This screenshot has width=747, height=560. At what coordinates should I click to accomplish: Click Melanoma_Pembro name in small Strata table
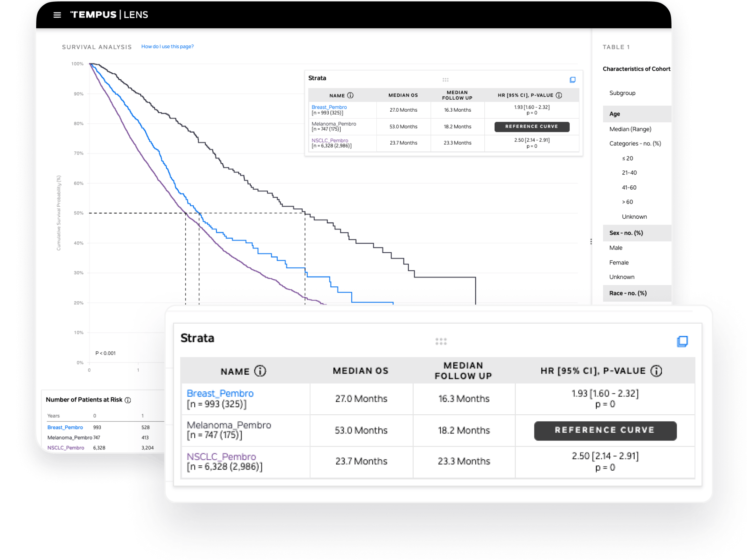[x=334, y=124]
